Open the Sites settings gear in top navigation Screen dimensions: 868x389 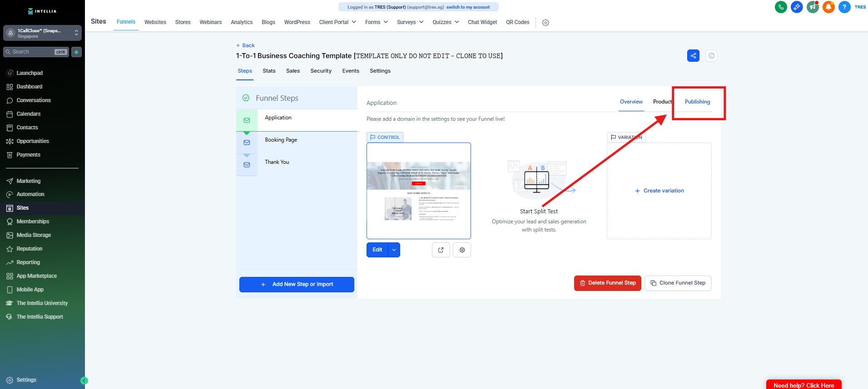[546, 22]
